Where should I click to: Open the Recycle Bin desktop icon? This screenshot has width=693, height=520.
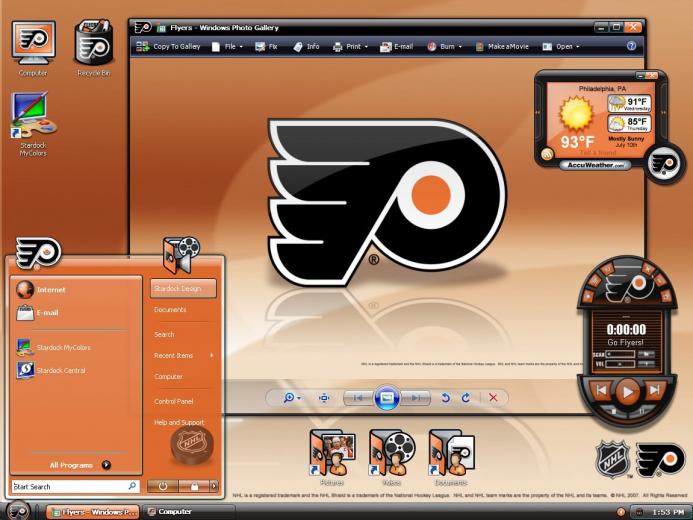point(93,48)
